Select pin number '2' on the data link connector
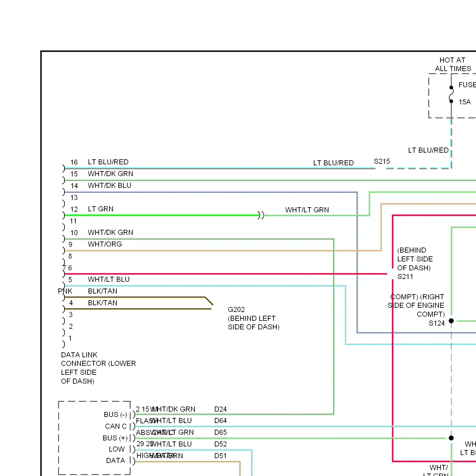The height and width of the screenshot is (476, 476). 71,326
